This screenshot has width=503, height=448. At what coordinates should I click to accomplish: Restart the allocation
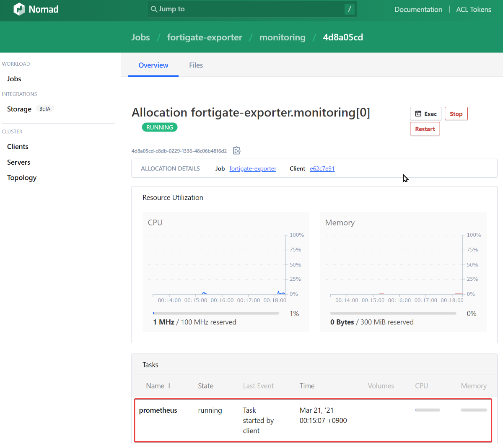425,129
